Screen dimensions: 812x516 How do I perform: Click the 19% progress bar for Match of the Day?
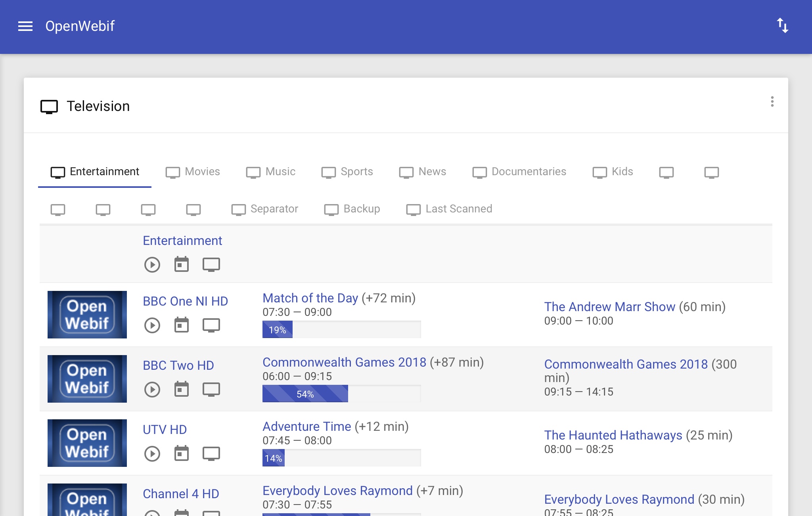point(342,329)
